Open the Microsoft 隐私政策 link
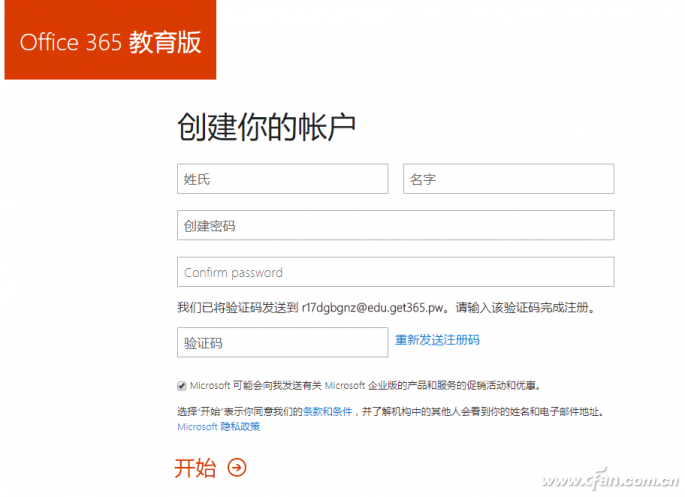Image resolution: width=685 pixels, height=497 pixels. pos(218,427)
